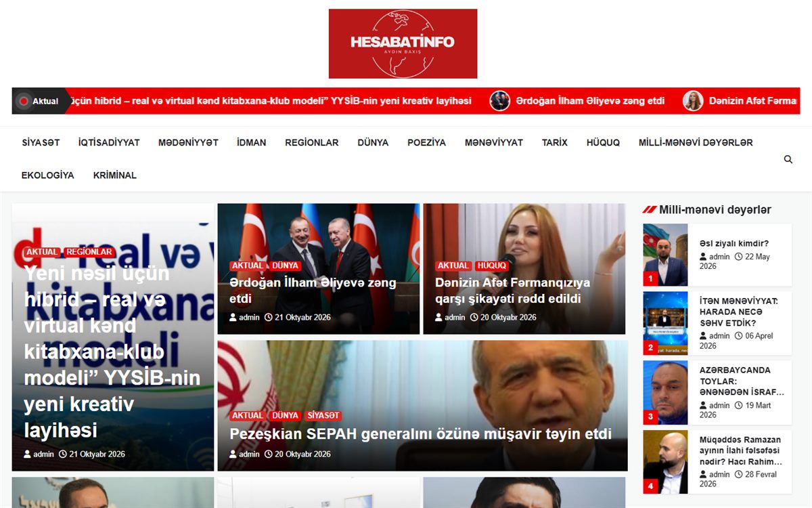The height and width of the screenshot is (508, 812).
Task: Click DÜNYA tag on Ərdoğan article
Action: click(x=285, y=266)
